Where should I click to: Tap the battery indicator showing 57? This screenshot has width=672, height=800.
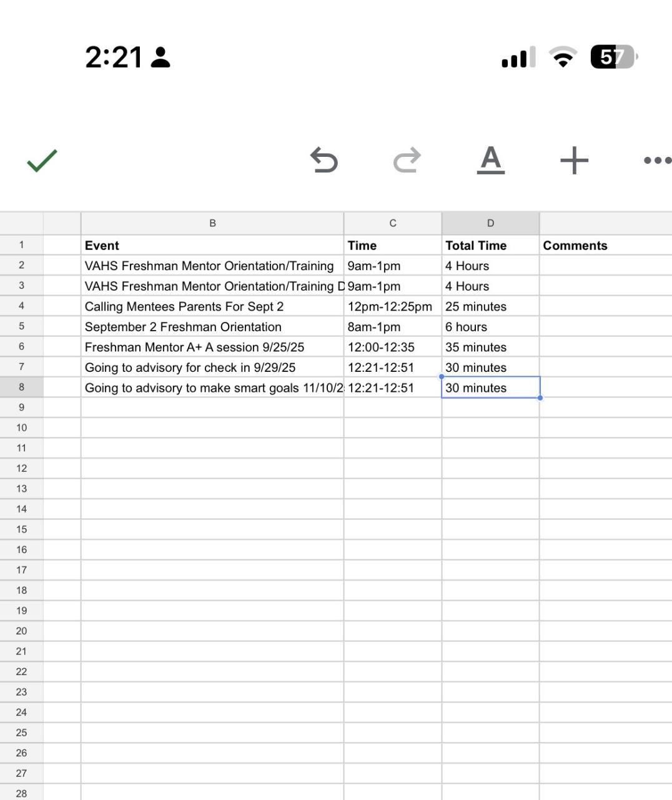click(x=613, y=57)
